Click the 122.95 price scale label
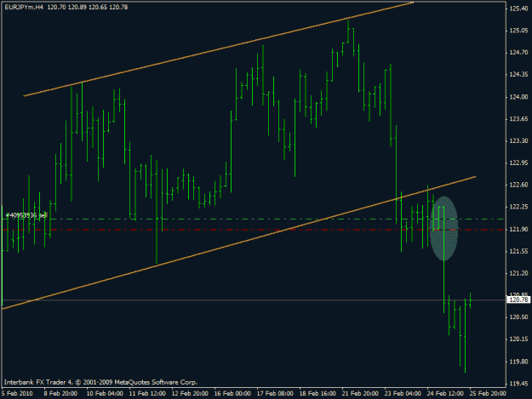This screenshot has height=399, width=532. (x=518, y=163)
